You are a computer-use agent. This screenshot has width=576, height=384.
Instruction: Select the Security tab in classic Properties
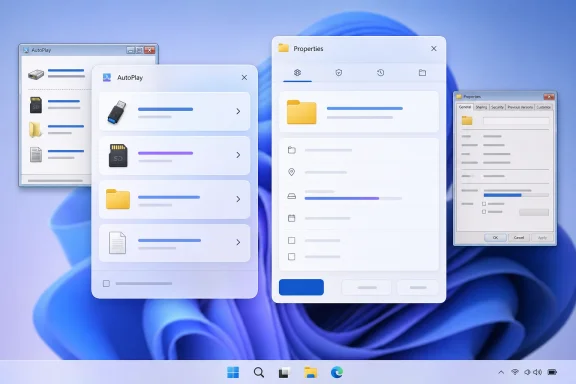point(497,107)
